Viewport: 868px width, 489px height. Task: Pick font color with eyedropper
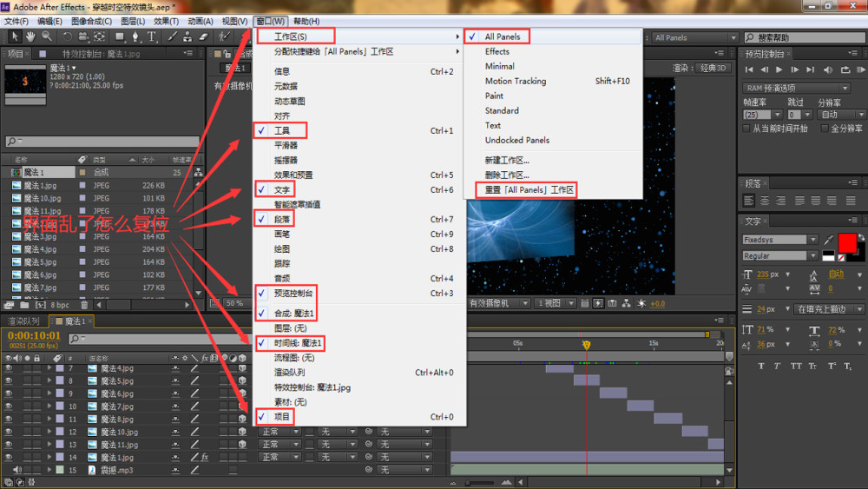click(829, 239)
